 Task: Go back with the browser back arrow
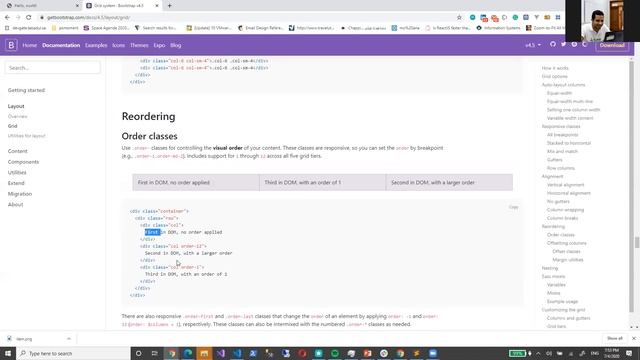(x=7, y=18)
